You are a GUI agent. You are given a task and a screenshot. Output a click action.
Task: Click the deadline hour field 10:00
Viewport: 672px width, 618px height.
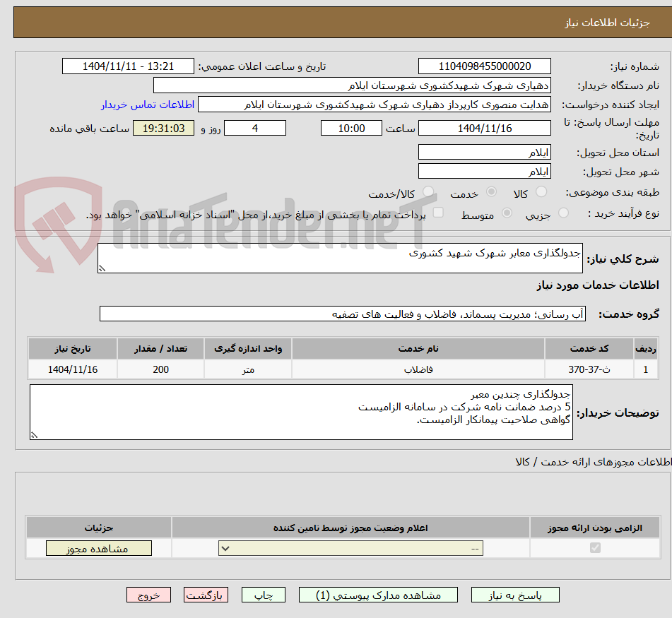pos(351,128)
